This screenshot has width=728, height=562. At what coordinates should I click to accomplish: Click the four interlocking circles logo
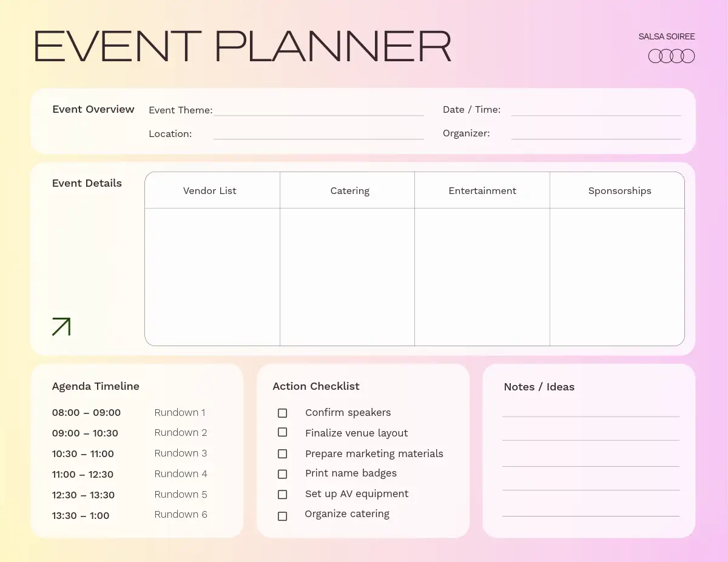[x=671, y=56]
